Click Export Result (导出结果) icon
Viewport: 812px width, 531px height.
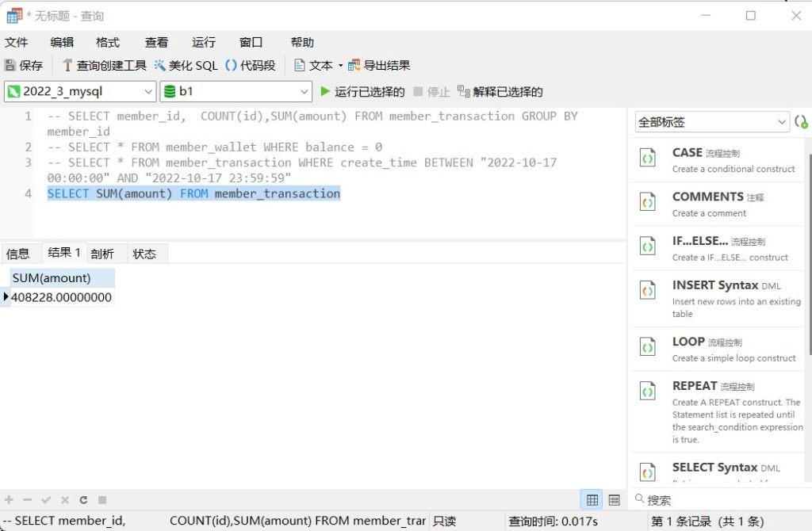click(354, 66)
